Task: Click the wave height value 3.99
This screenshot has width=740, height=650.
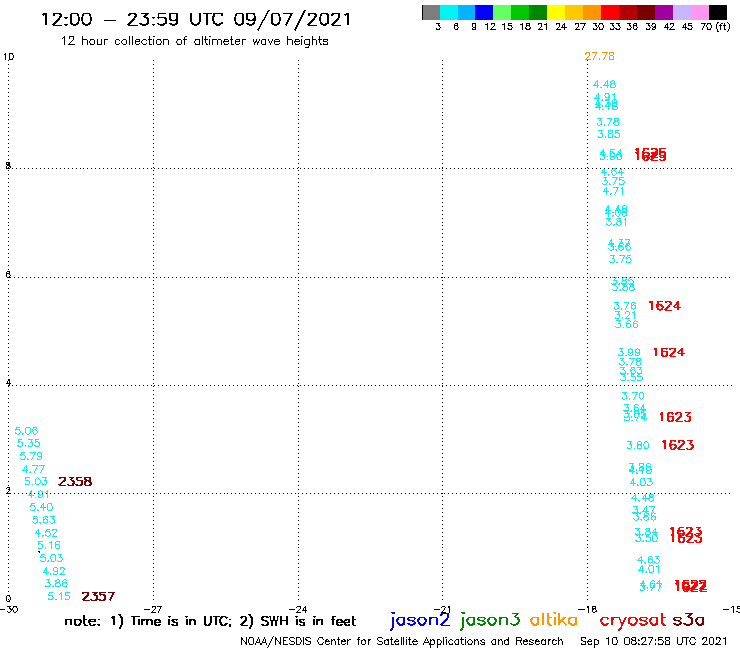Action: (629, 352)
